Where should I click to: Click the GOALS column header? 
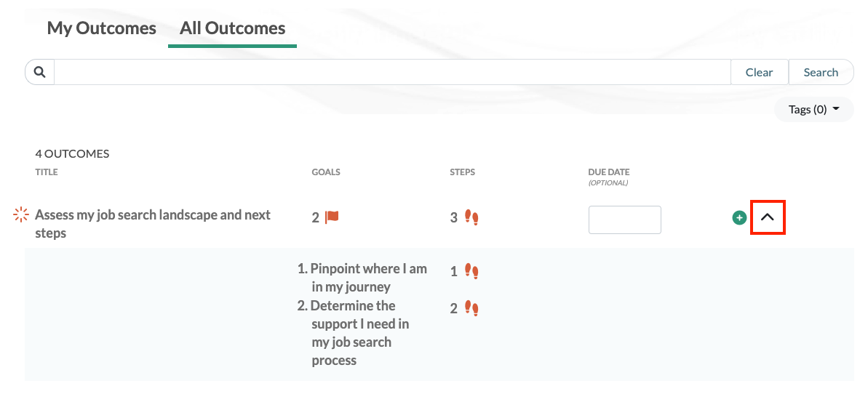click(x=326, y=172)
